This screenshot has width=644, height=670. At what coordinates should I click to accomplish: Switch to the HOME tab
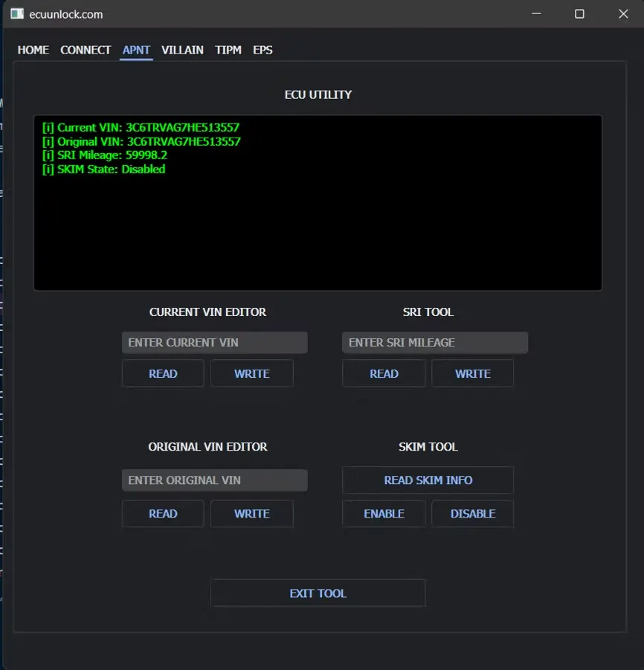(33, 50)
